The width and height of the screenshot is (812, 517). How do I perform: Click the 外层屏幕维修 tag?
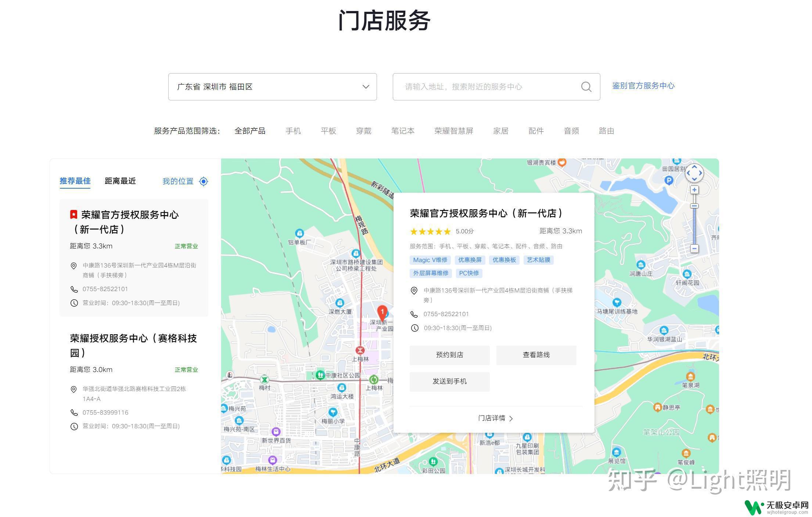tap(431, 273)
